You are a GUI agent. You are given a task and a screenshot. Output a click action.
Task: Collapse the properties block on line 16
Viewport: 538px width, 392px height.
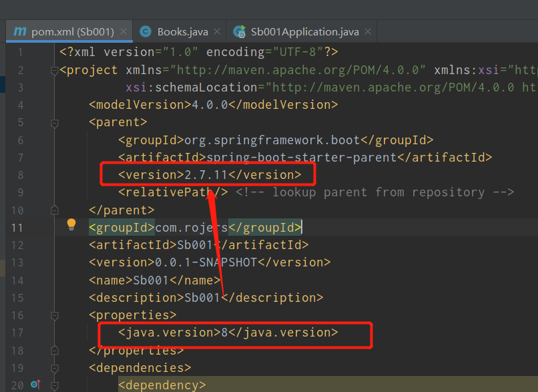tap(54, 315)
